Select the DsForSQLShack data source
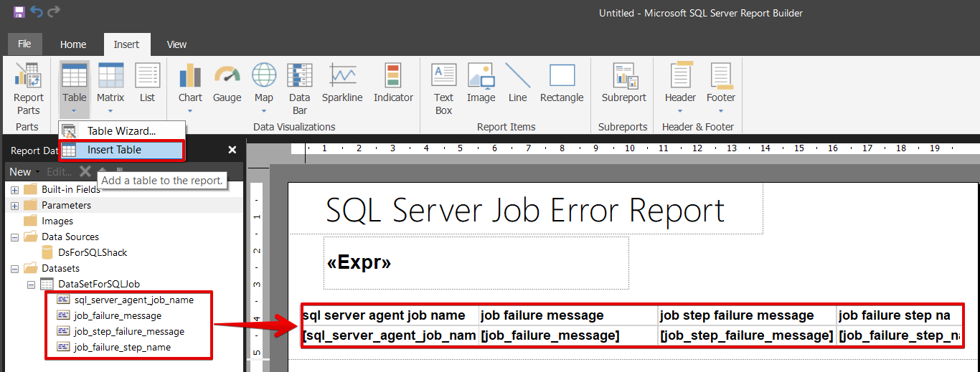Screen dimensions: 980x372 84,252
